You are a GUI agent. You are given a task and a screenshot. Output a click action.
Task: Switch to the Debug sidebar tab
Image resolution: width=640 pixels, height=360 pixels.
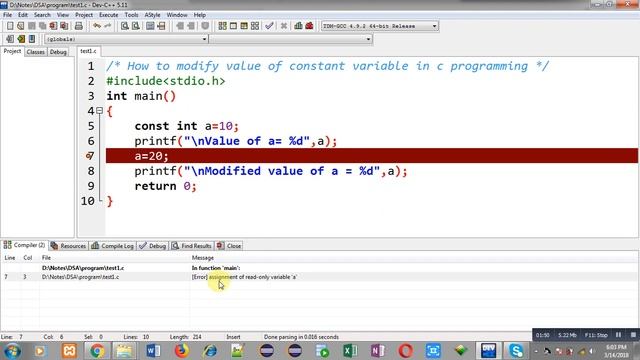click(x=58, y=52)
